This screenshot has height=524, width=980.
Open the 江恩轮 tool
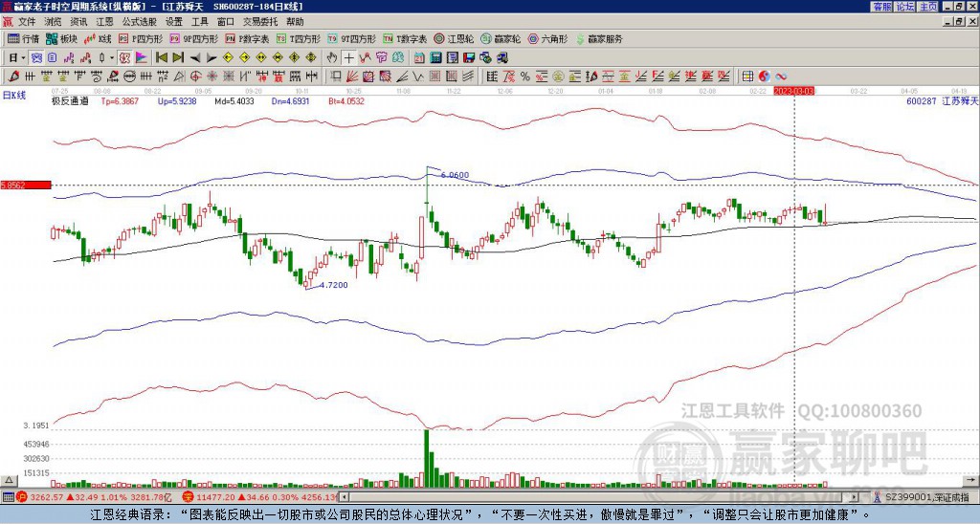[x=454, y=38]
